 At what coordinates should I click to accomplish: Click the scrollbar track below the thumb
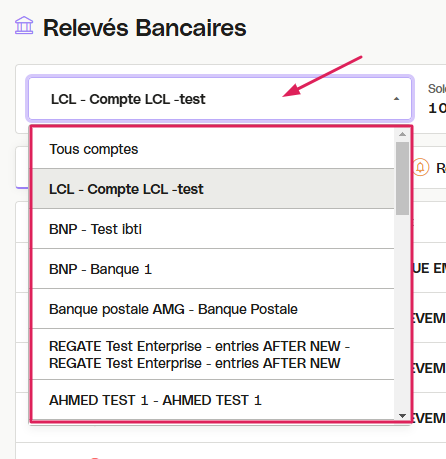tap(402, 313)
